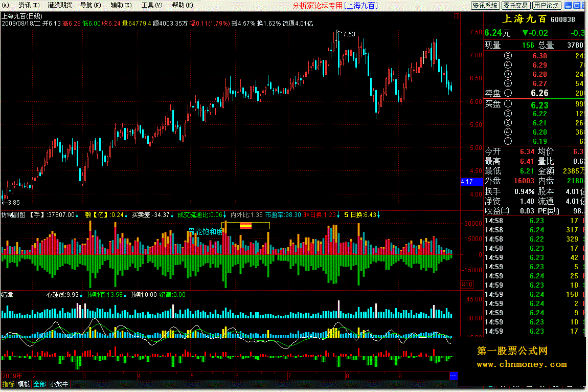Click the 最高 value 6.41
588x392 pixels.
click(x=527, y=161)
